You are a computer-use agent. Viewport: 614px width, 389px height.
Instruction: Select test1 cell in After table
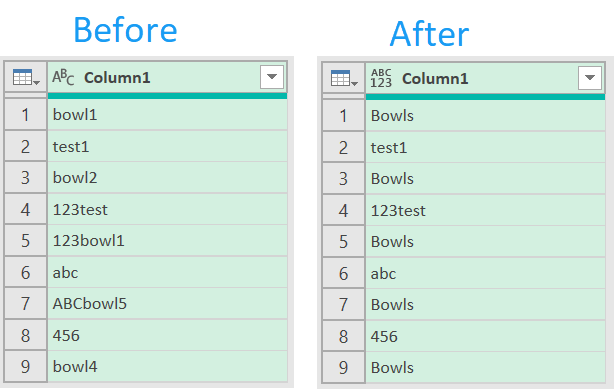click(485, 148)
